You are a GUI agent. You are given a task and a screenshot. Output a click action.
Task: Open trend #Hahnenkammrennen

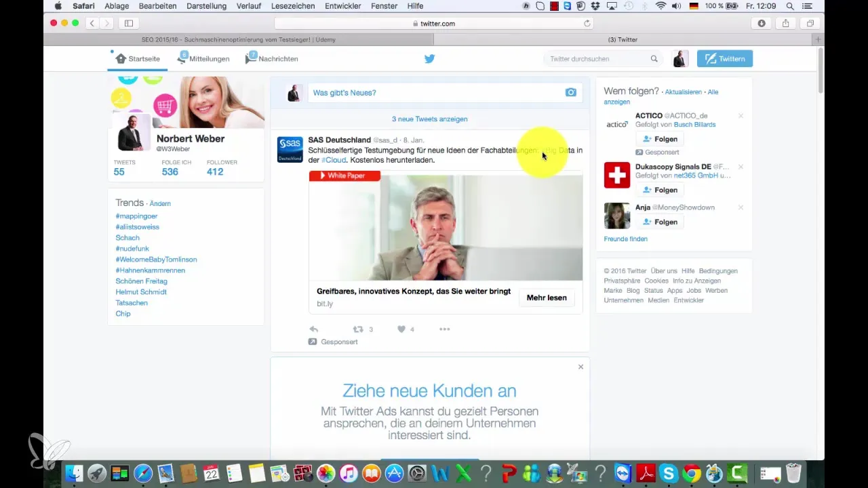tap(150, 270)
